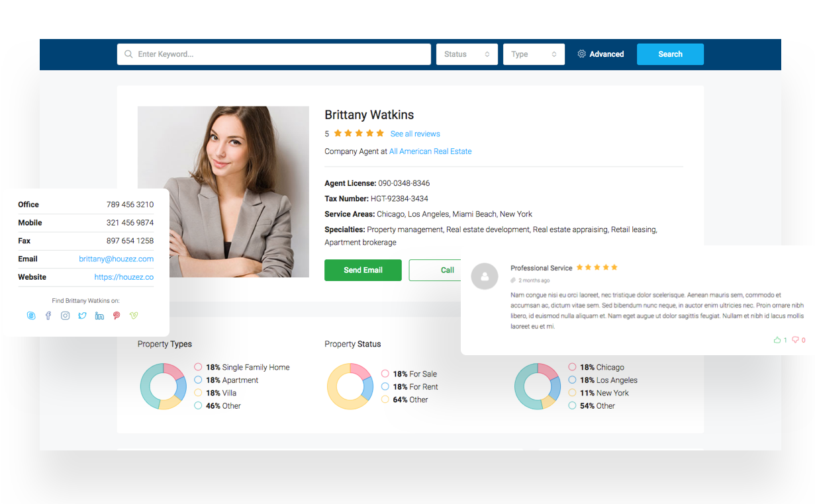Open Brittany's Facebook profile icon
The height and width of the screenshot is (504, 815).
pos(48,315)
